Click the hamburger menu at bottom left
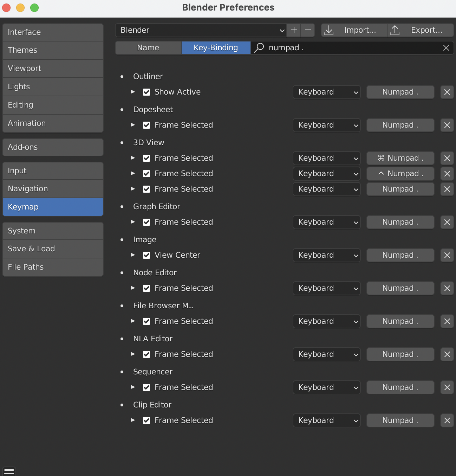 [9, 471]
